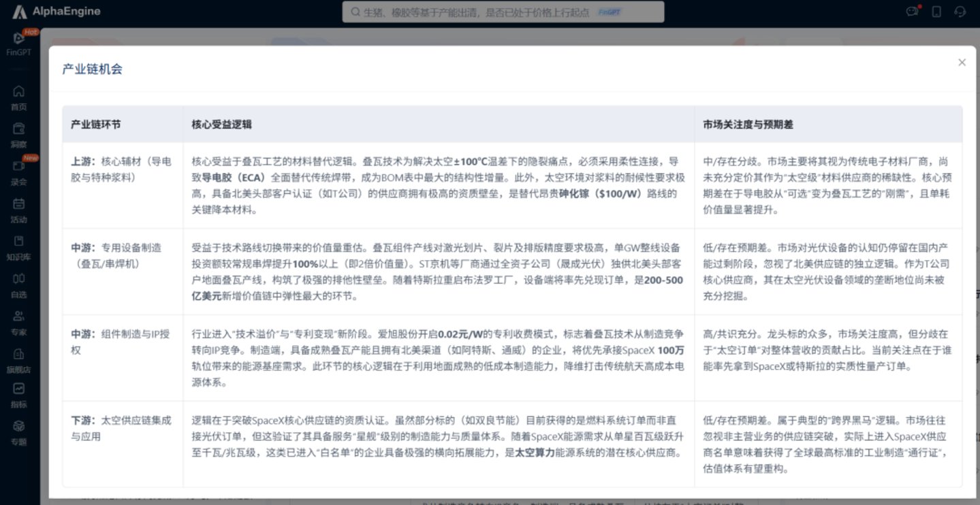Viewport: 980px width, 505px height.
Task: Open the 专家 experts section
Action: pos(19,323)
